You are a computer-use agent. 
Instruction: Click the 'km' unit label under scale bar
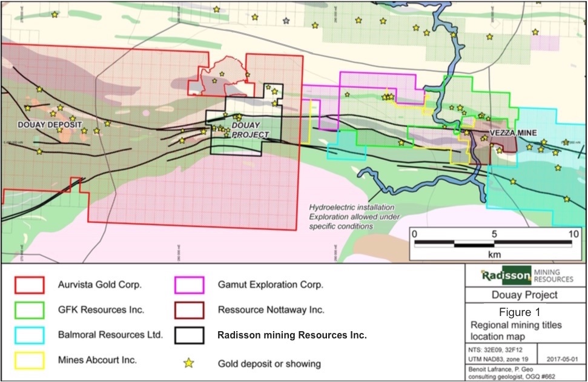tap(494, 254)
